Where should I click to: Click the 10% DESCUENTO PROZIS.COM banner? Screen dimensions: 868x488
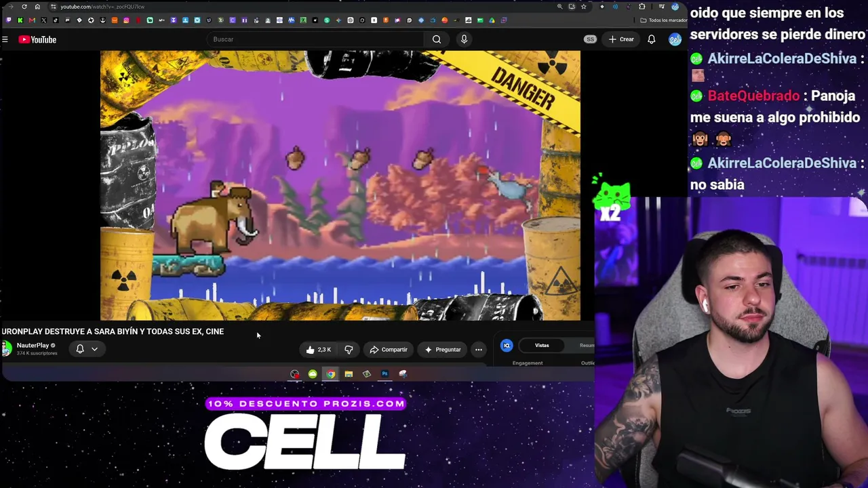(x=305, y=404)
